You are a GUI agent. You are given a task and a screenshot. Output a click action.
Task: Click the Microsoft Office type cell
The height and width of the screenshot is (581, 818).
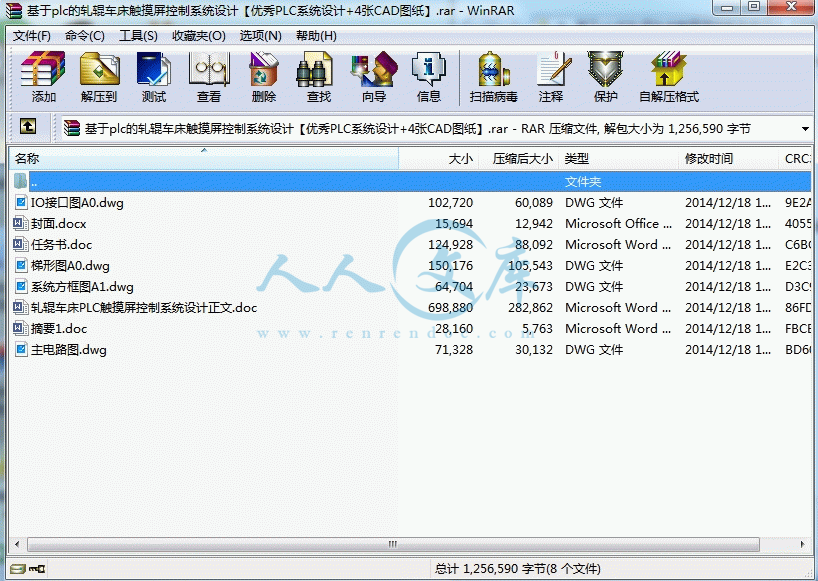(x=618, y=223)
